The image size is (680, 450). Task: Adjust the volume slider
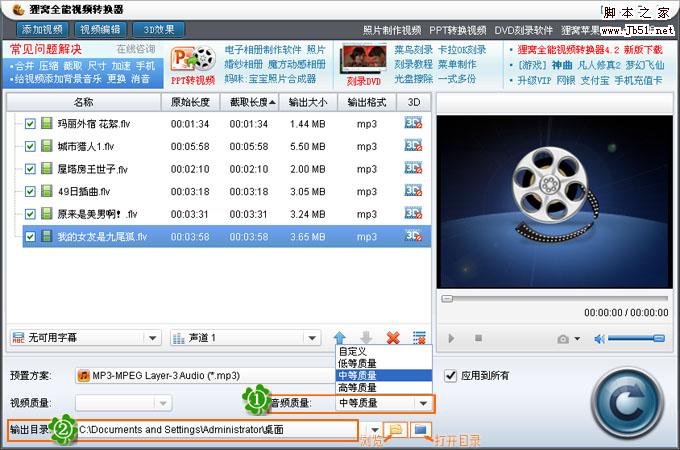[636, 338]
